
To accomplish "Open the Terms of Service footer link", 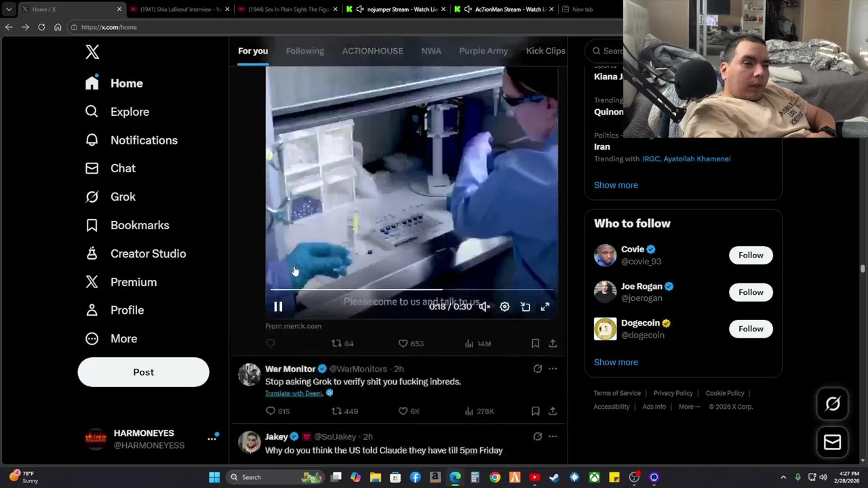I will 617,393.
